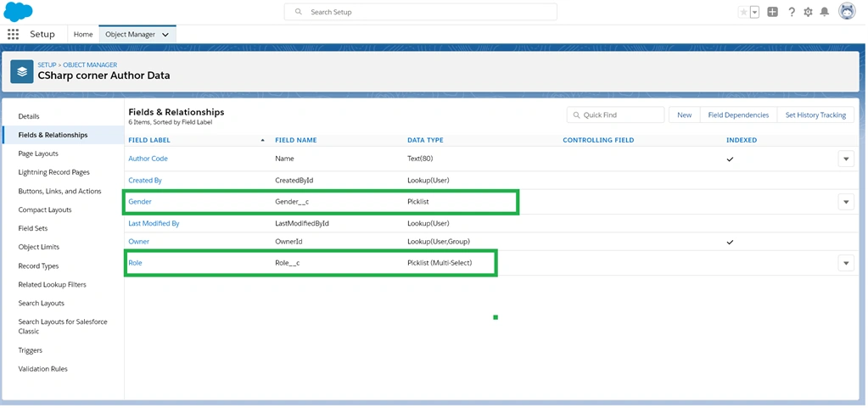Click the sort arrow beside FIELD LABEL

click(262, 141)
